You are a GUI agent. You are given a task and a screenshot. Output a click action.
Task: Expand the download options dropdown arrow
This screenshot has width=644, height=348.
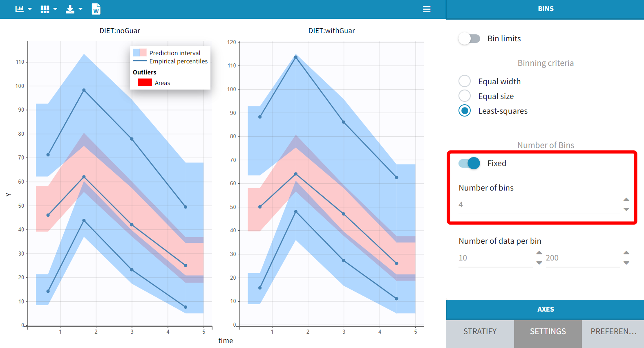tap(80, 9)
